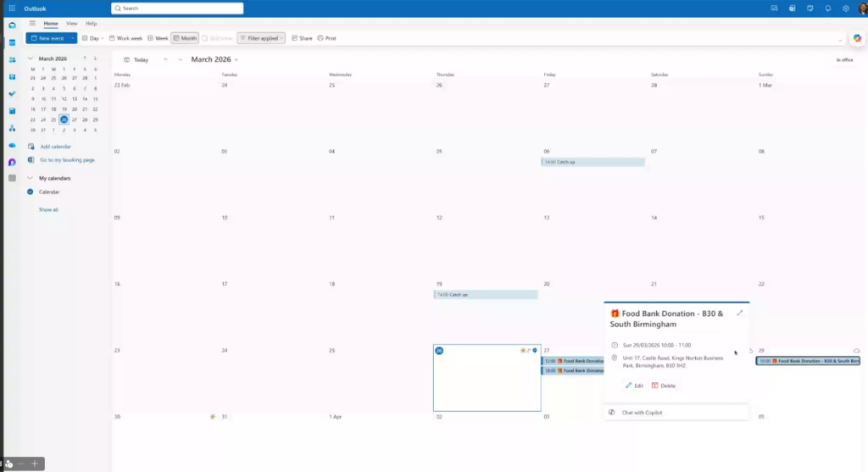Click the In office status label
The width and height of the screenshot is (868, 472).
coord(844,60)
